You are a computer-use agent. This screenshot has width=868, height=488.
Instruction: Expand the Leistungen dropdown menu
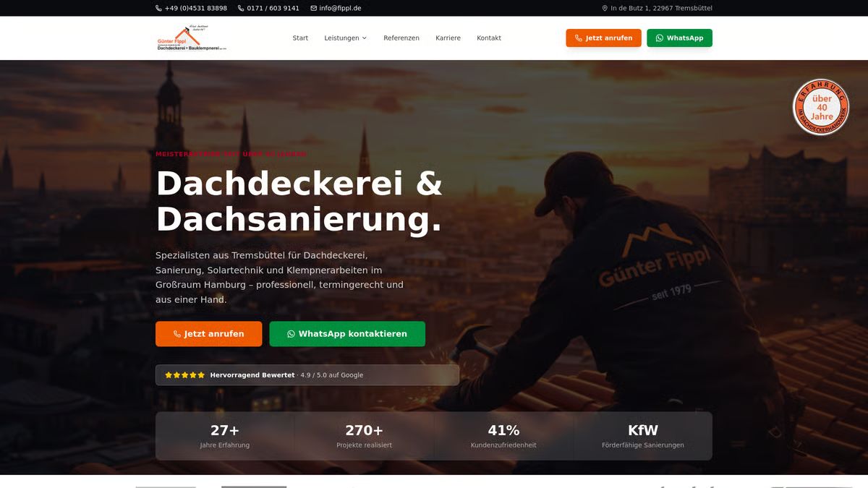[x=345, y=38]
